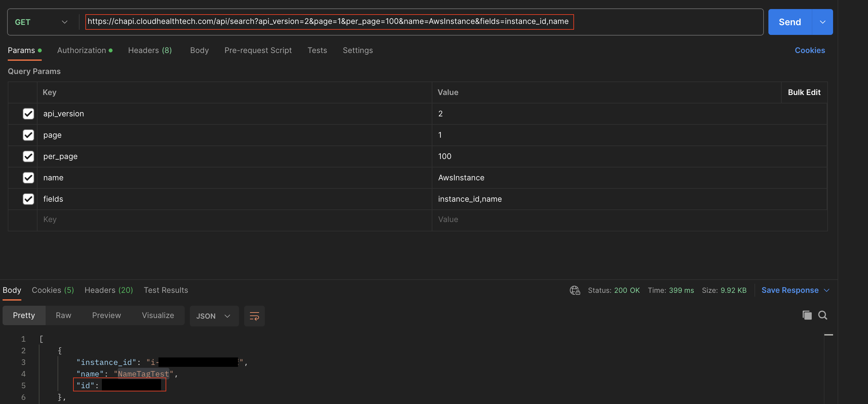Screen dimensions: 868x404
Task: Open the Headers (8) request tab
Action: tap(150, 50)
